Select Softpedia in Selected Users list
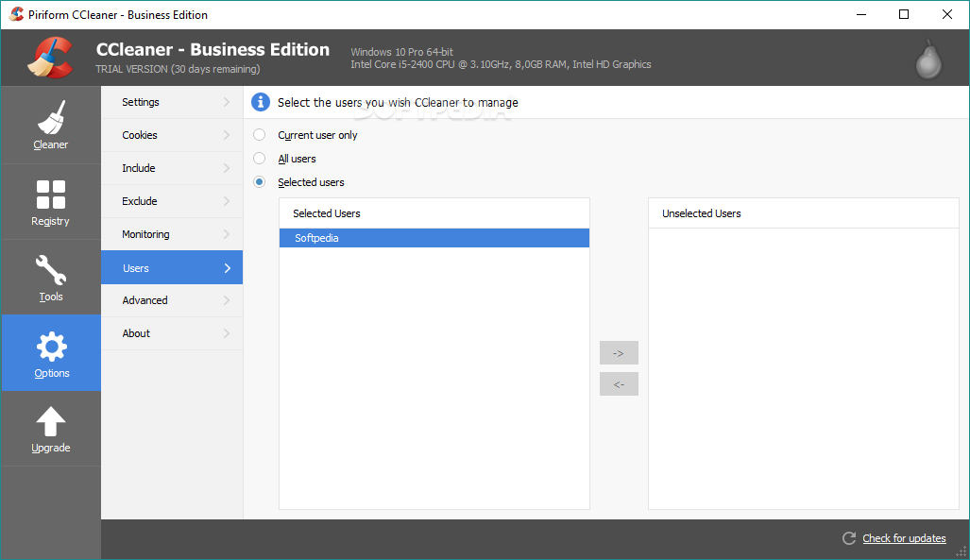The width and height of the screenshot is (970, 560). point(434,238)
